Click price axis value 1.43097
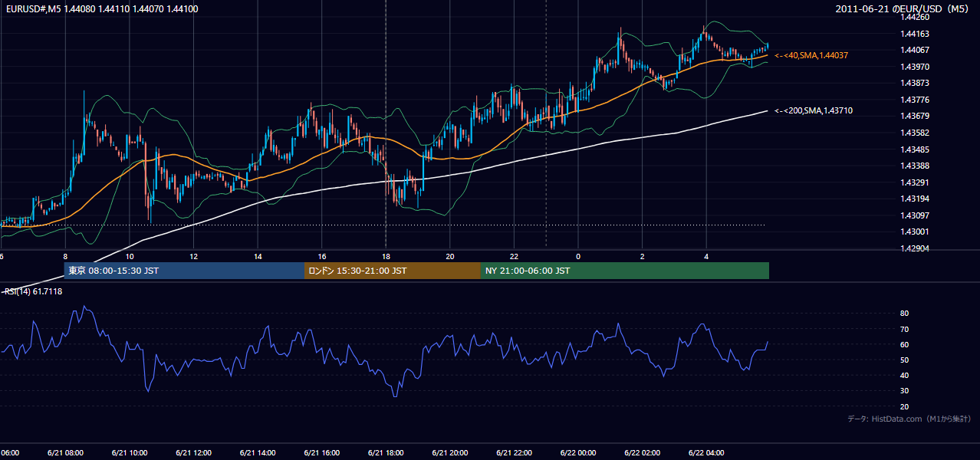Image resolution: width=980 pixels, height=460 pixels. (x=916, y=215)
